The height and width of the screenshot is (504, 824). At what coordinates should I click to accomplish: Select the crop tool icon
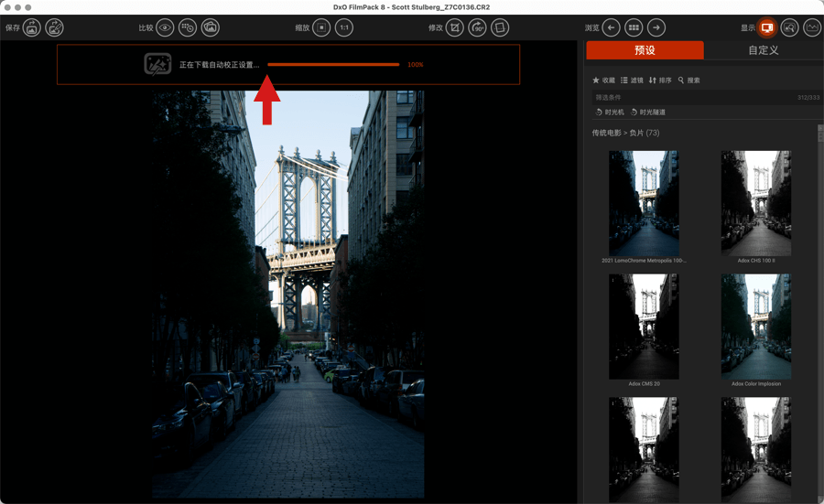(455, 28)
